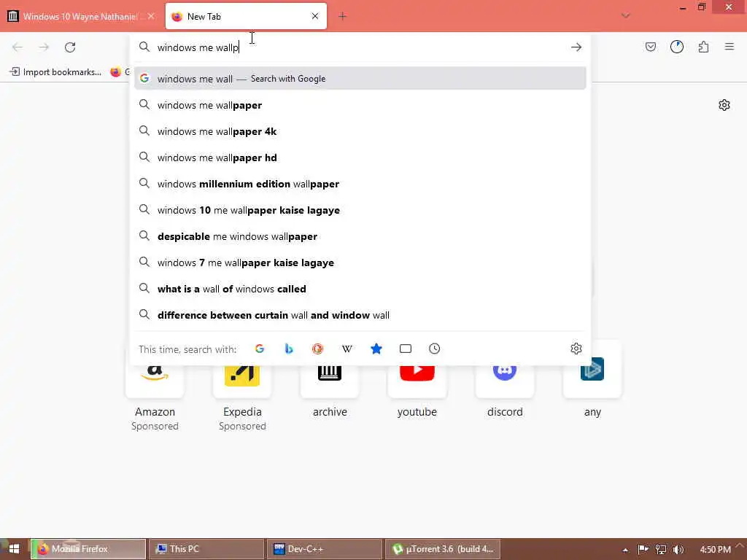Open the archive shortcut tile
Screen dimensions: 747x560
tap(330, 381)
